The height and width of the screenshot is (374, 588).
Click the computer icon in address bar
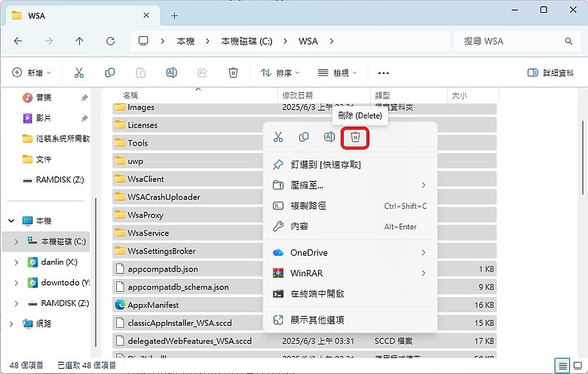click(143, 41)
